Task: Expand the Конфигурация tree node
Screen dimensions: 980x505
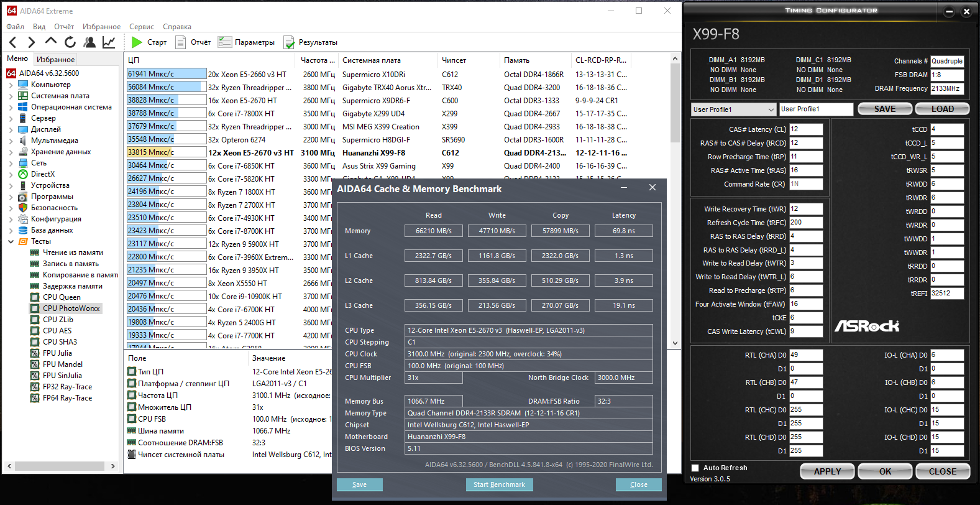Action: pyautogui.click(x=11, y=219)
